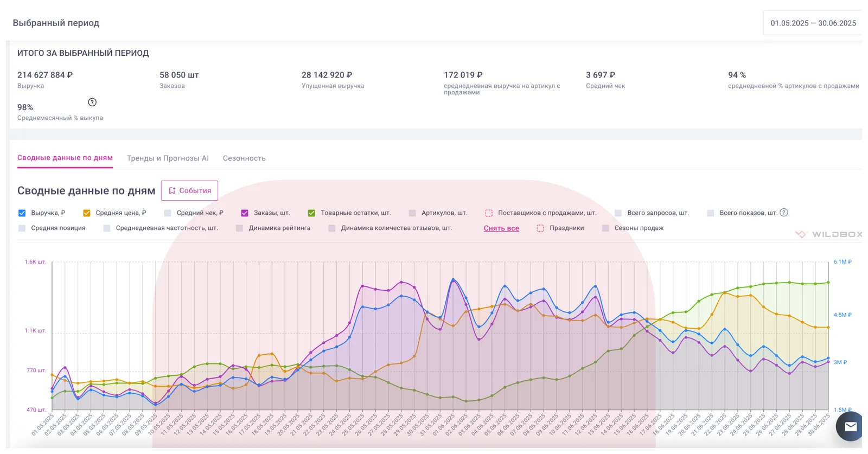Click the revenue total 214 627 884 ₽
The image size is (868, 454).
(45, 75)
